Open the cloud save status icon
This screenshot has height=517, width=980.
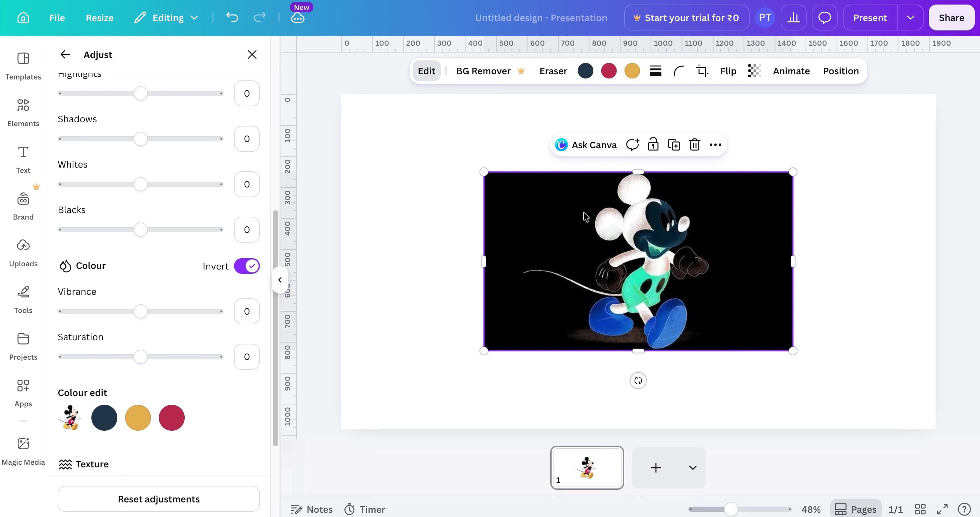click(297, 18)
